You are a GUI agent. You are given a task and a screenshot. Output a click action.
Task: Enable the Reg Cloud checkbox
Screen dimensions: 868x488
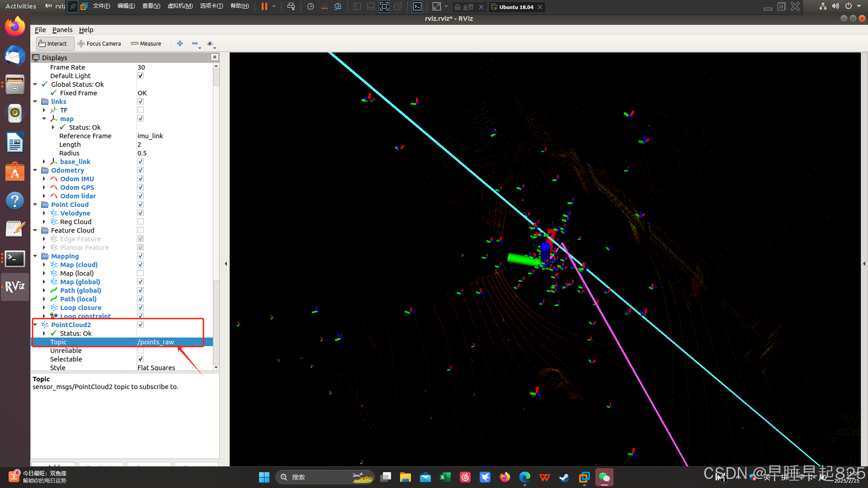pos(141,221)
